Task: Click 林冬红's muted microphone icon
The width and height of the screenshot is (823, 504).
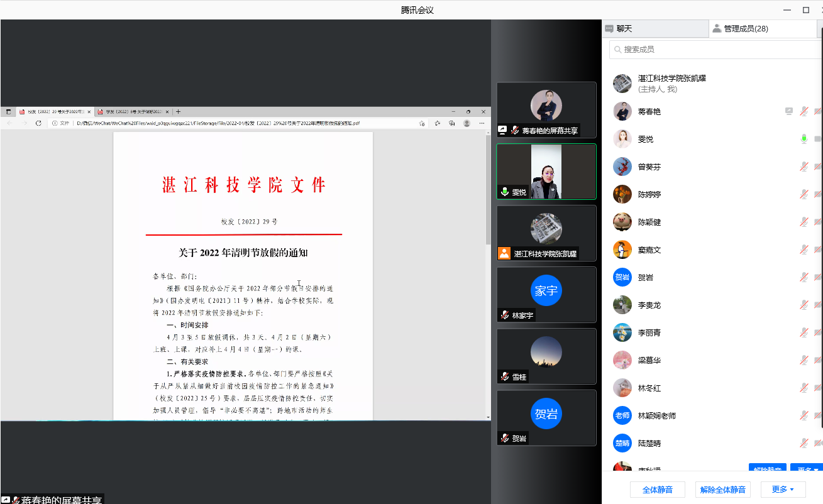Action: (804, 388)
